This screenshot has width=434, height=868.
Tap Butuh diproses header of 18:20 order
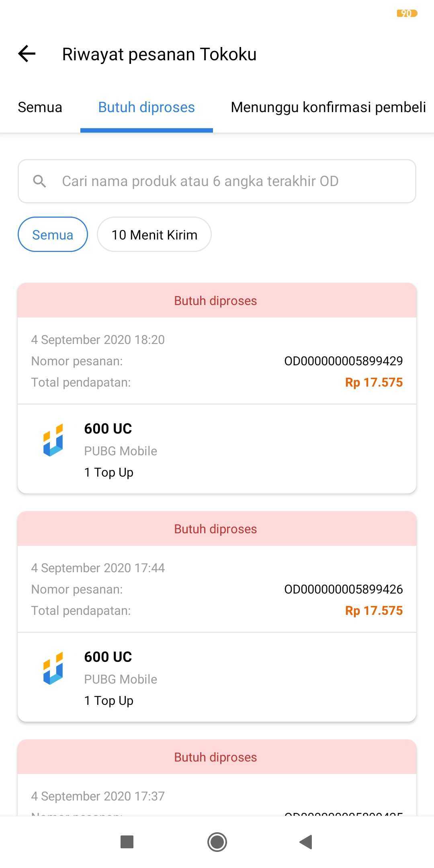click(216, 301)
